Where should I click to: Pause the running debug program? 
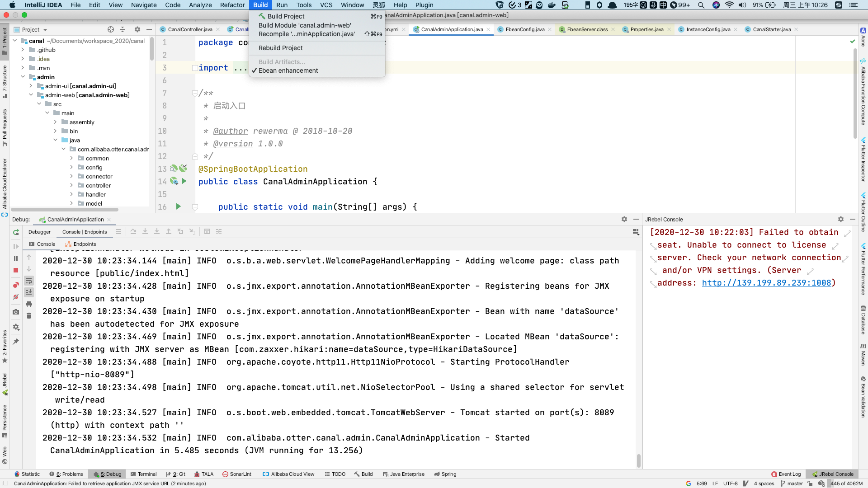click(16, 258)
